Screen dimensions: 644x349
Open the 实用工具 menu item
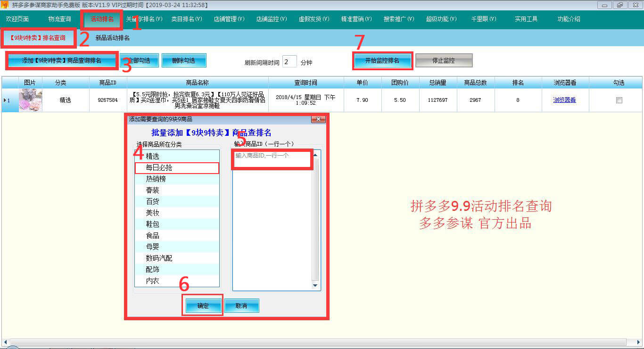(x=526, y=19)
